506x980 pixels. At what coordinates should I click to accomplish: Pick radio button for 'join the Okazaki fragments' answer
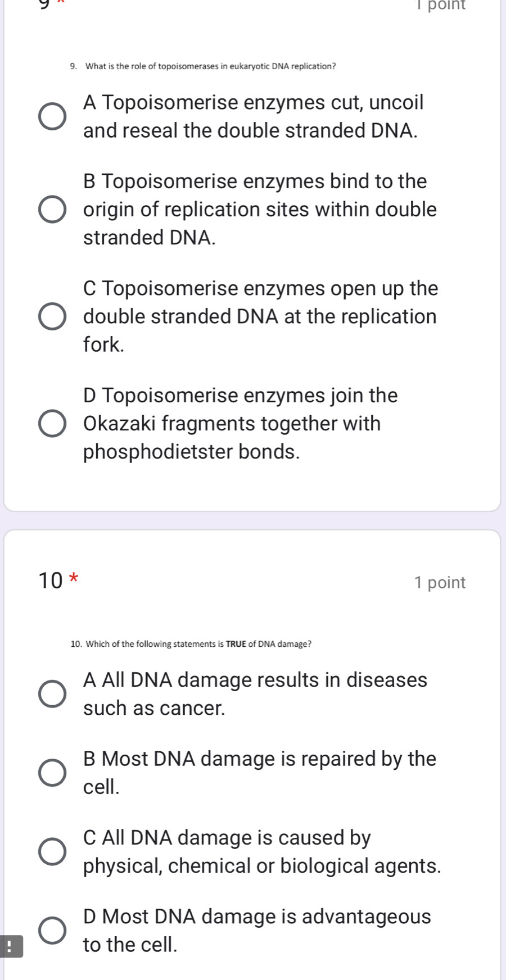click(x=52, y=423)
